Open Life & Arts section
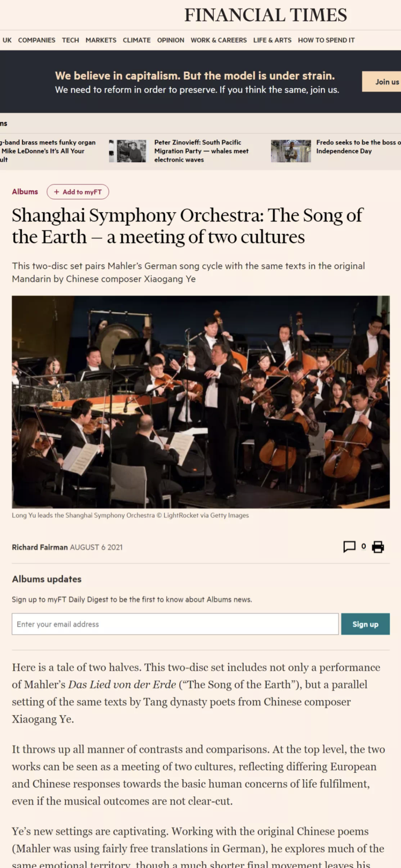 tap(272, 40)
